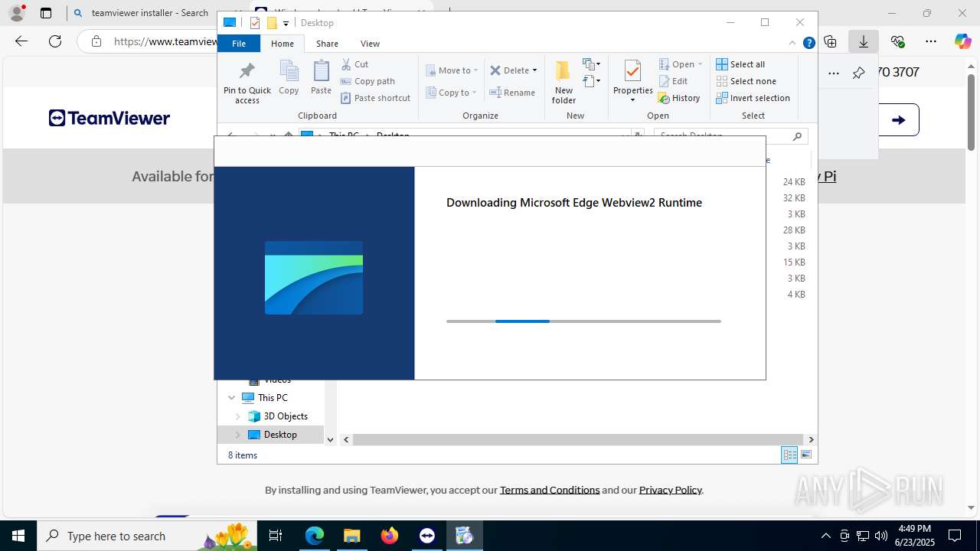Click Select none in the ribbon
The image size is (980, 551).
[x=746, y=81]
